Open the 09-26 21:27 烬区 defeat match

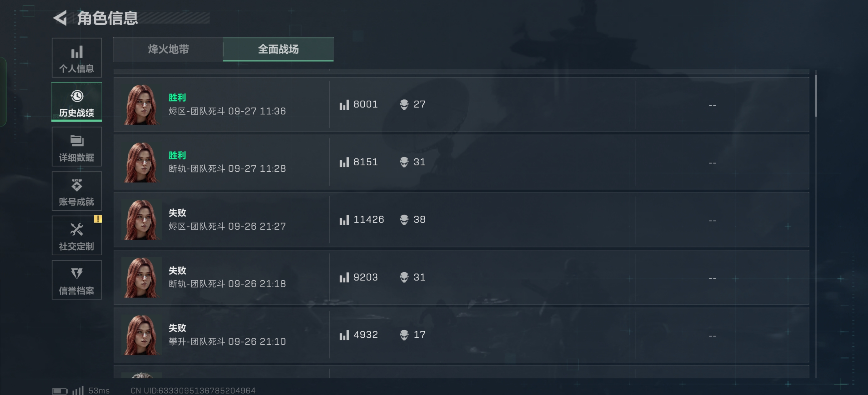461,220
